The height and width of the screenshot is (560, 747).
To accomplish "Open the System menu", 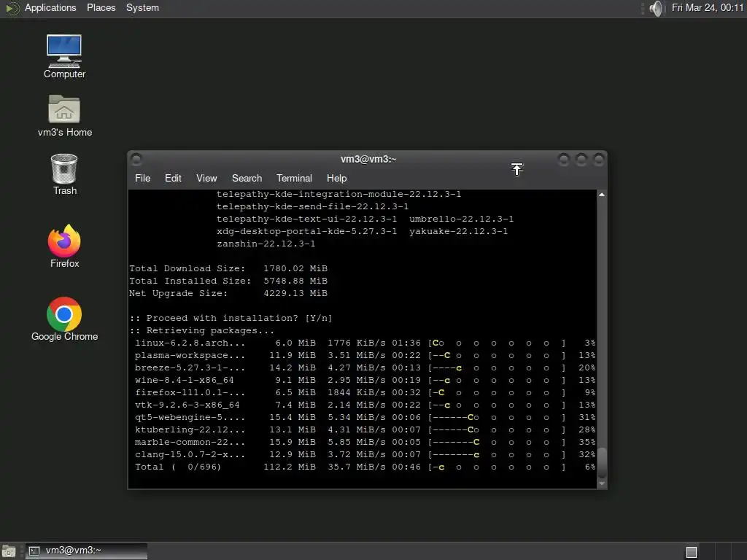I will [142, 7].
